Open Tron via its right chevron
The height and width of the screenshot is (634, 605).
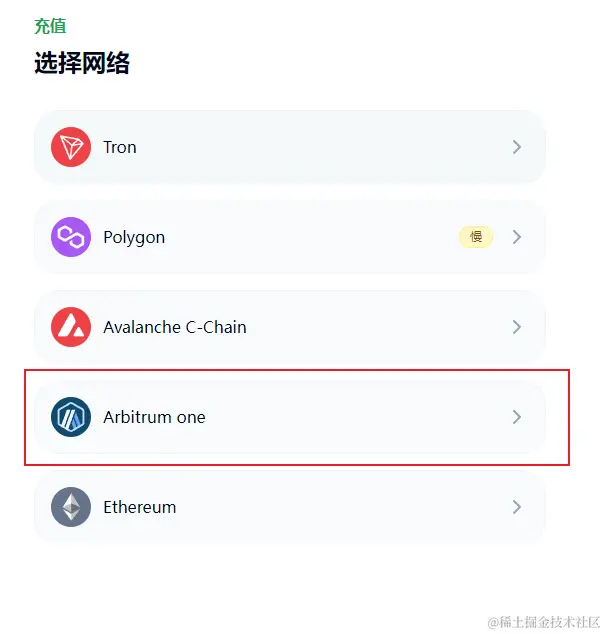516,147
